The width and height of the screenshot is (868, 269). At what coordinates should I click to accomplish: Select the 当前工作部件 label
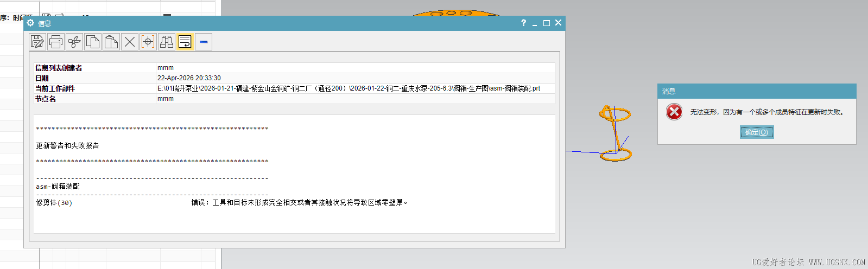(55, 88)
